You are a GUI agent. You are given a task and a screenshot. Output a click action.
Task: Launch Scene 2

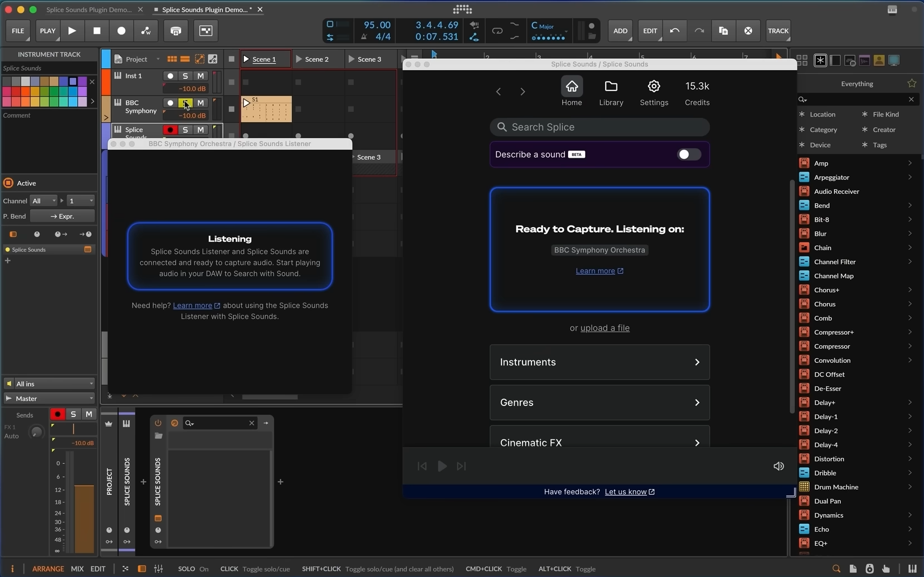point(299,59)
